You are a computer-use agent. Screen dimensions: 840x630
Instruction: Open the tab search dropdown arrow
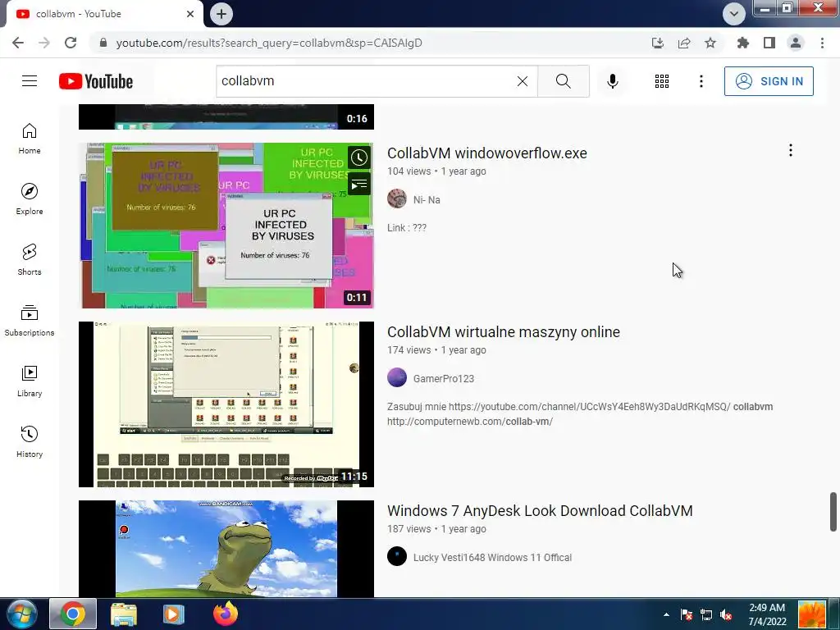click(734, 14)
